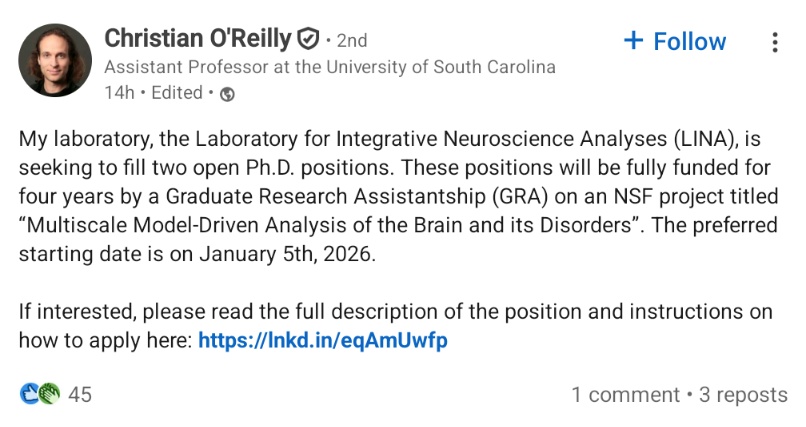Click the blue thumbs-up like reaction icon
Viewport: 806px width, 427px height.
click(29, 394)
